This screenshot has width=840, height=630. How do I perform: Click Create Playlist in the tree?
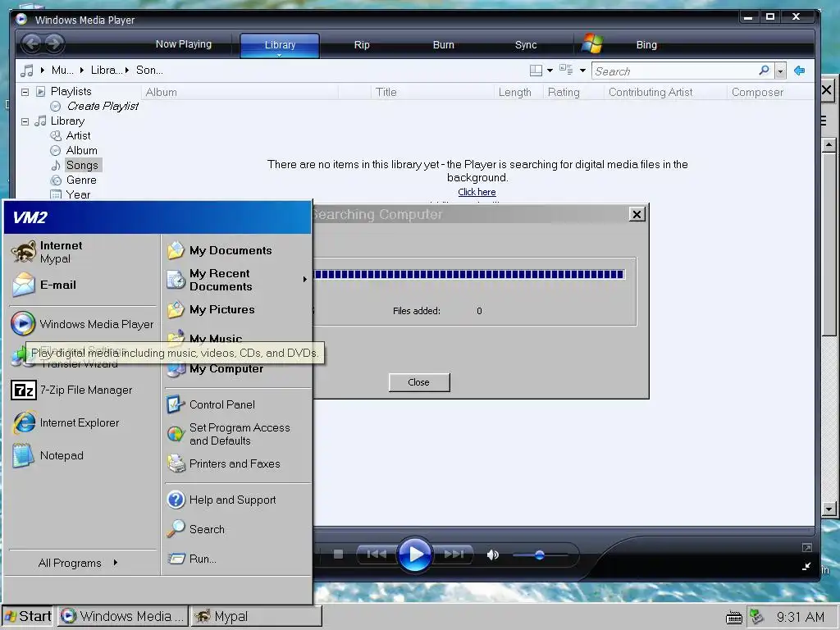pyautogui.click(x=103, y=106)
